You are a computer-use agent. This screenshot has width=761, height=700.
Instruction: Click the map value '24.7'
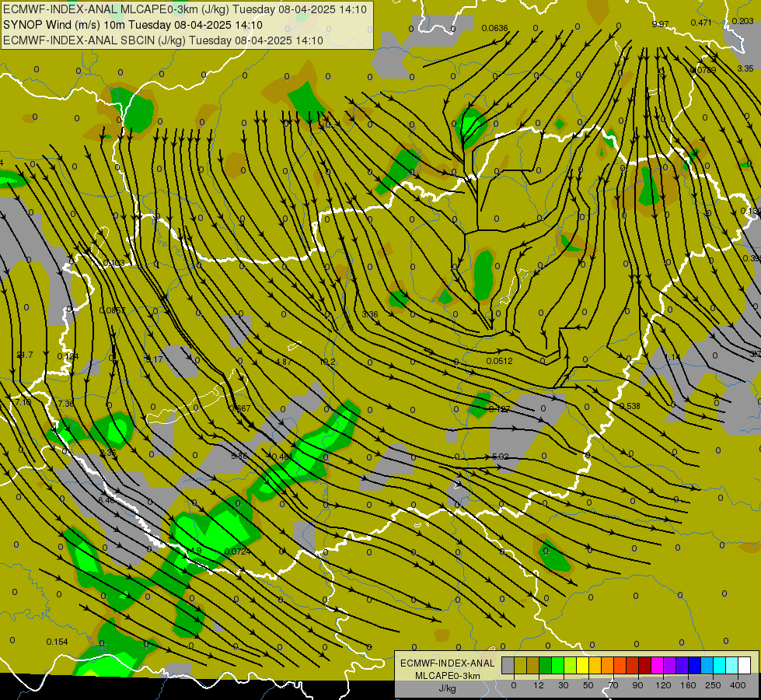(x=25, y=355)
